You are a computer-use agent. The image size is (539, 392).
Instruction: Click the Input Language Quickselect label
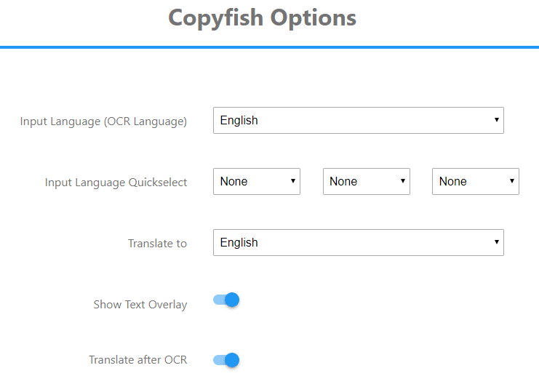(x=116, y=183)
